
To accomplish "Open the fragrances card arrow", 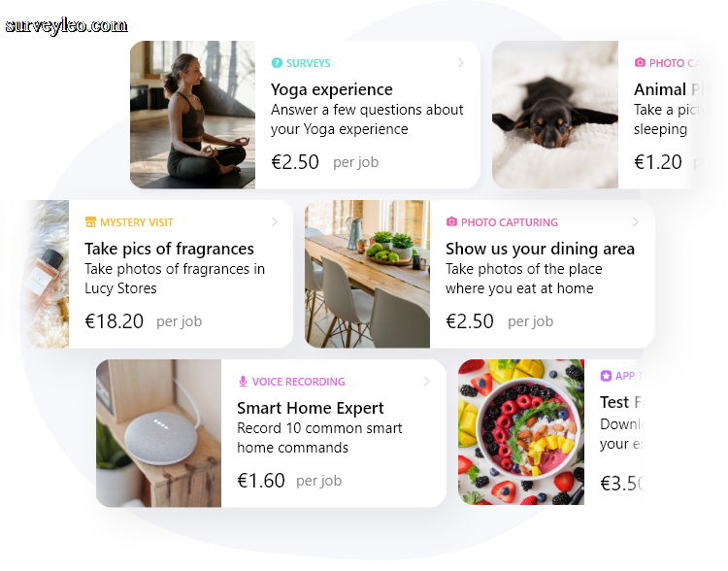I will (x=275, y=222).
